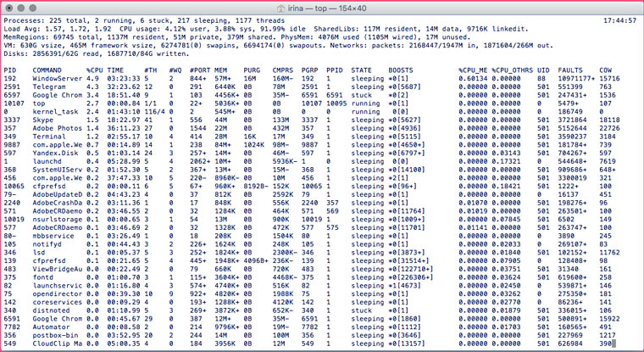Click the *0[226306+] boosts value for fontd
Viewport: 644px width, 352px height.
[x=411, y=277]
